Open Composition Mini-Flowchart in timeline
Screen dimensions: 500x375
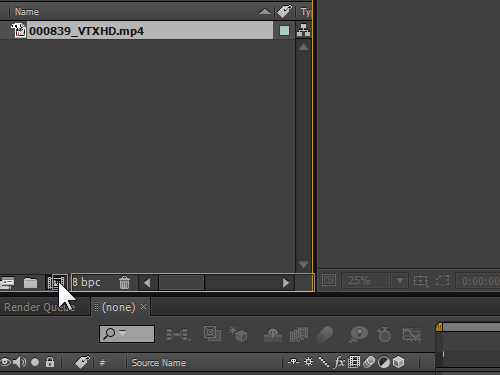click(x=179, y=334)
